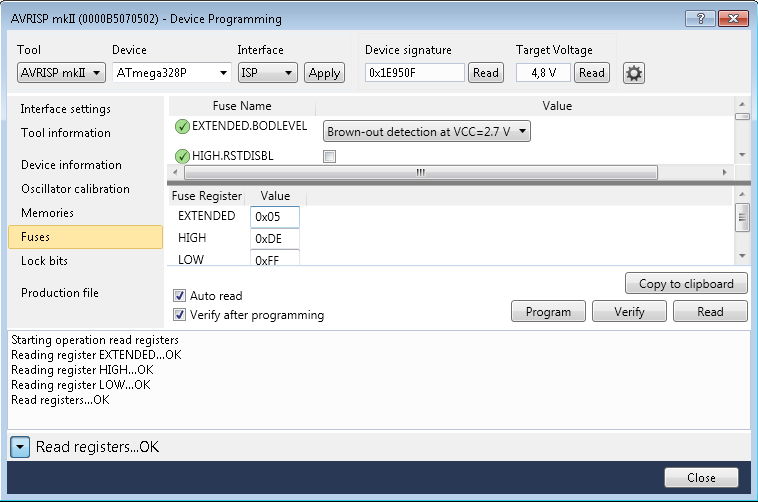Click Copy to clipboard button

[x=686, y=284]
